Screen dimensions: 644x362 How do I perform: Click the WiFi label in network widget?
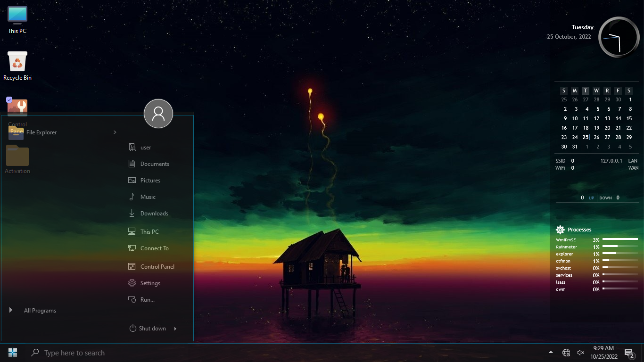coord(560,168)
